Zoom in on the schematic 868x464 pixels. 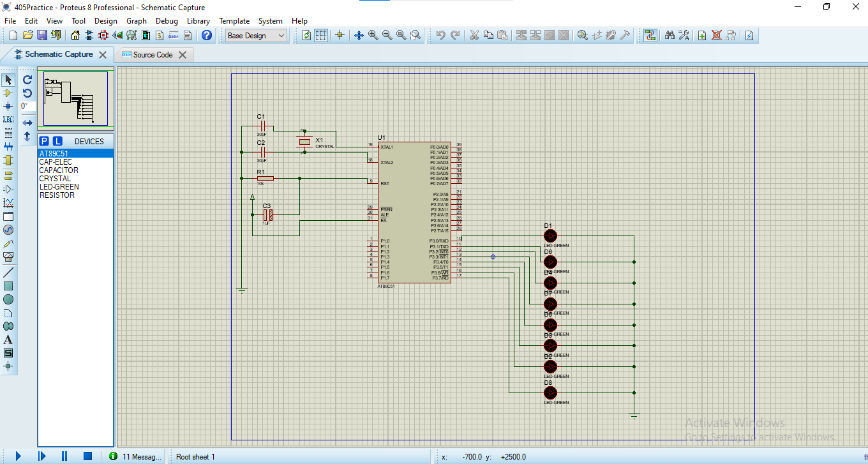[x=372, y=35]
